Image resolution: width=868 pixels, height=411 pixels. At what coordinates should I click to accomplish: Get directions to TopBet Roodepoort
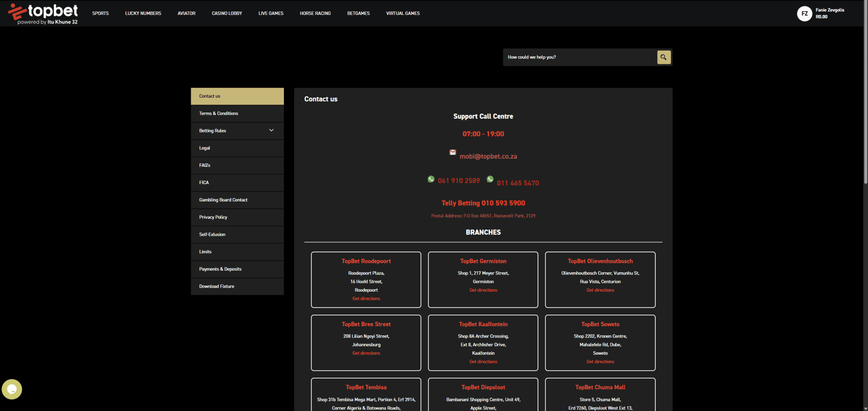coord(366,298)
